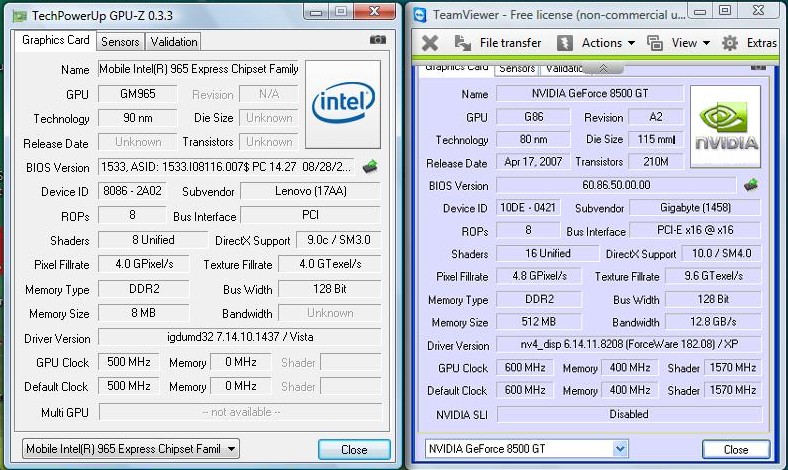Switch to Validation tab in remote GPU-Z window

pos(563,69)
